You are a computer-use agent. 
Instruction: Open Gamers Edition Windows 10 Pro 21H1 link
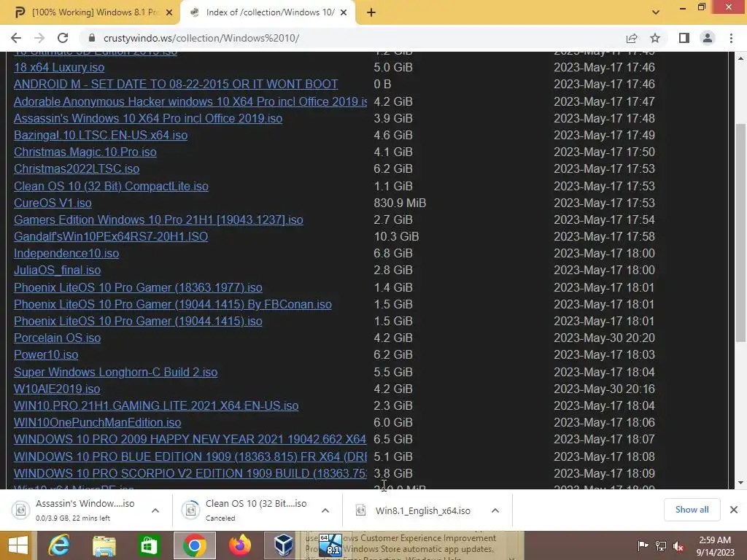coord(158,220)
